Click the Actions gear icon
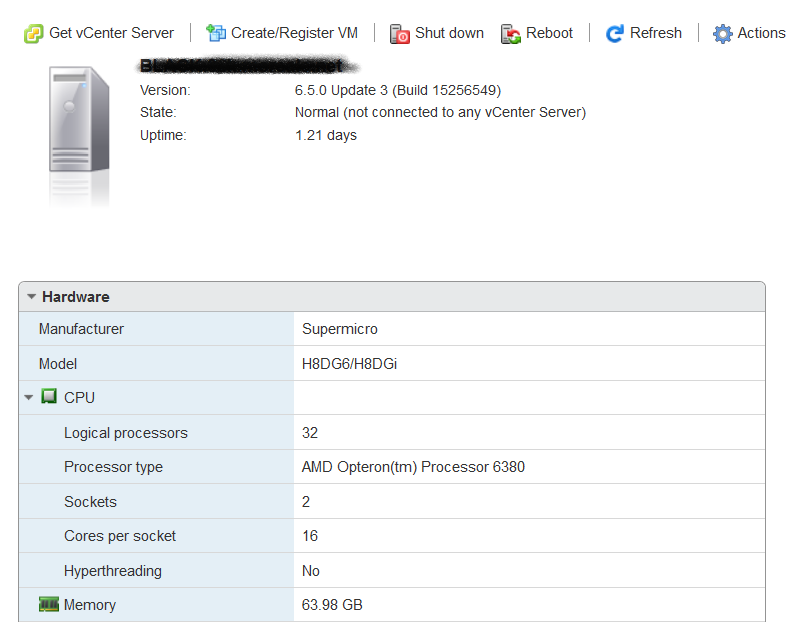Viewport: 795px width, 622px height. point(722,34)
